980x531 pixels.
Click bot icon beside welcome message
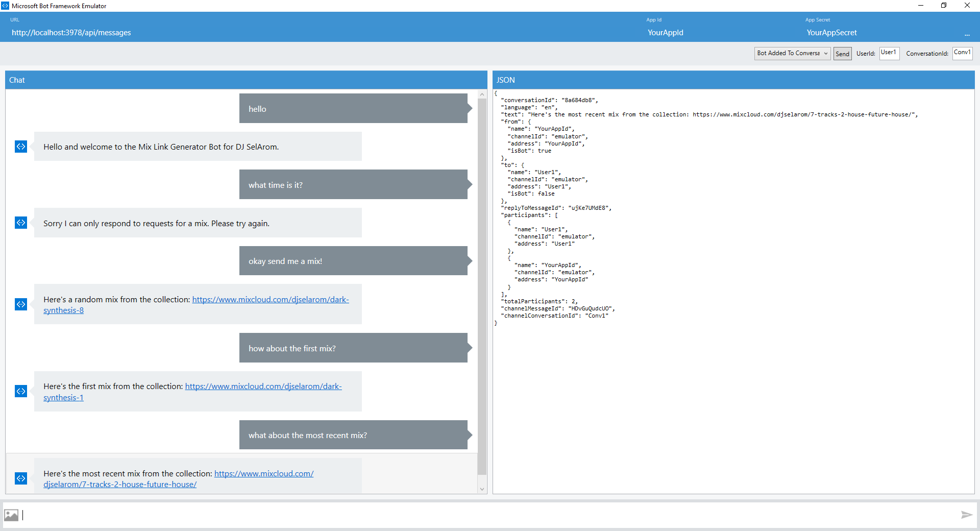click(21, 147)
